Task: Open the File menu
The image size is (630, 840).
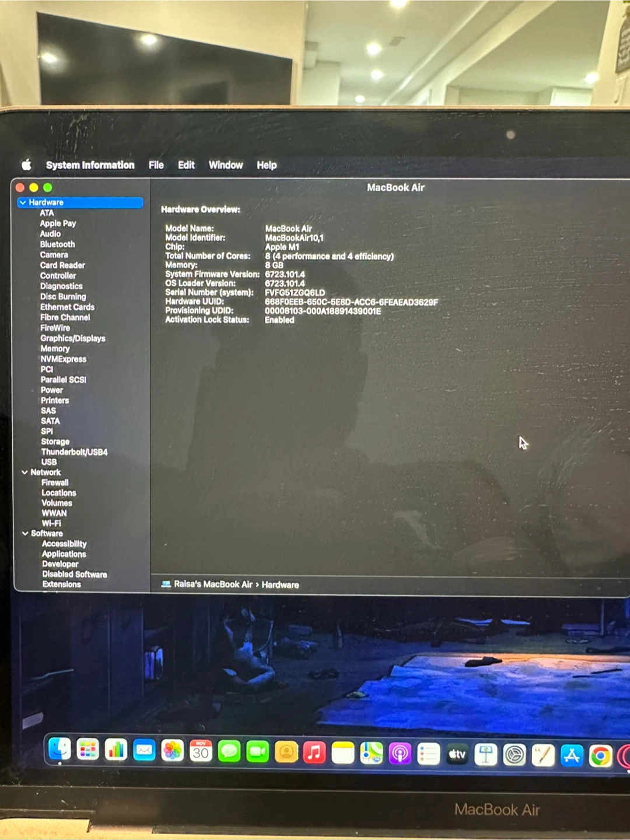Action: coord(156,165)
